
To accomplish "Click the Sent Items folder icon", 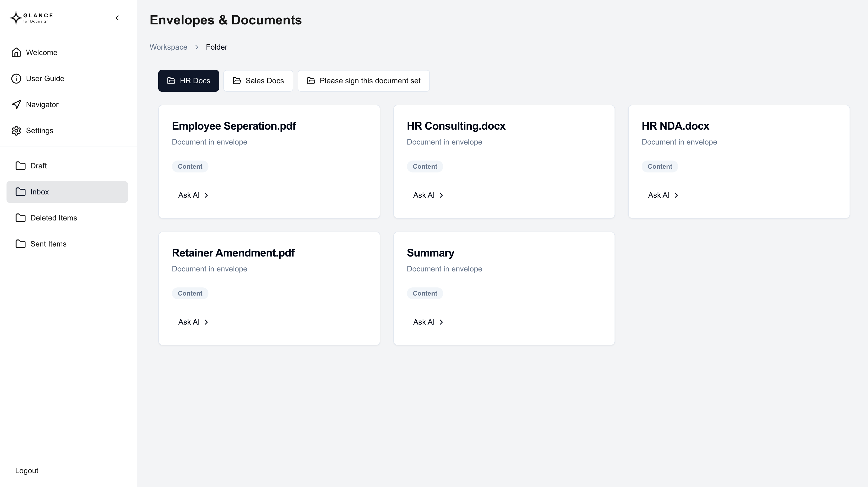I will (x=21, y=244).
